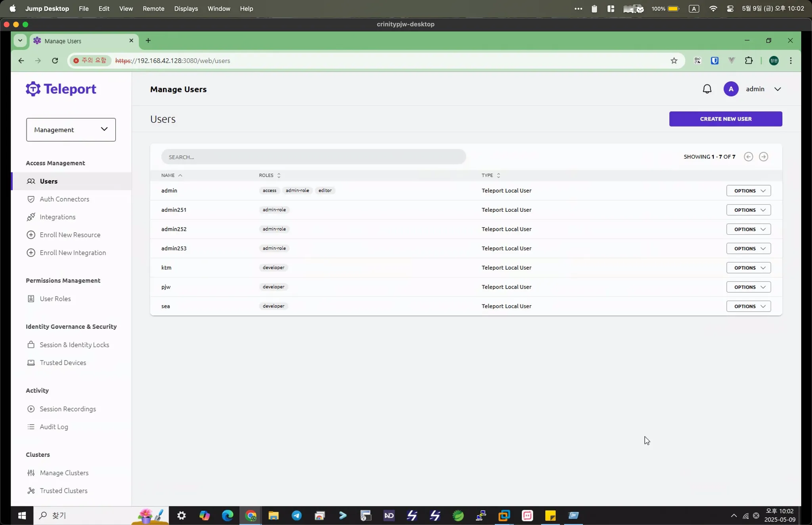This screenshot has width=812, height=525.
Task: Bookmark page with star icon
Action: 674,61
